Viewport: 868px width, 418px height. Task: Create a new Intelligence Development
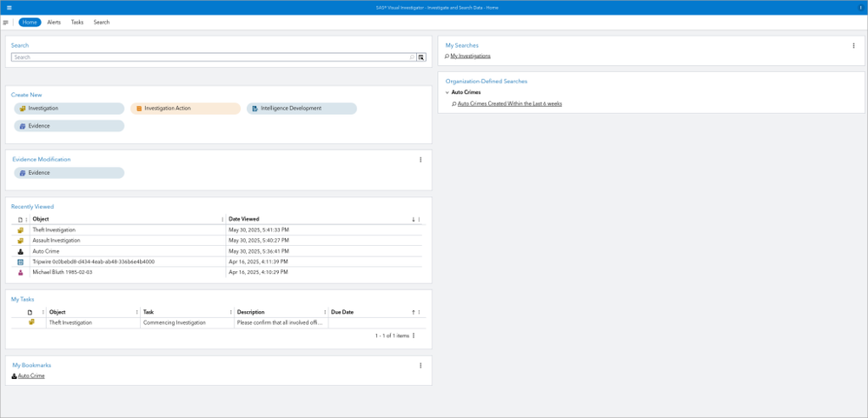coord(301,109)
